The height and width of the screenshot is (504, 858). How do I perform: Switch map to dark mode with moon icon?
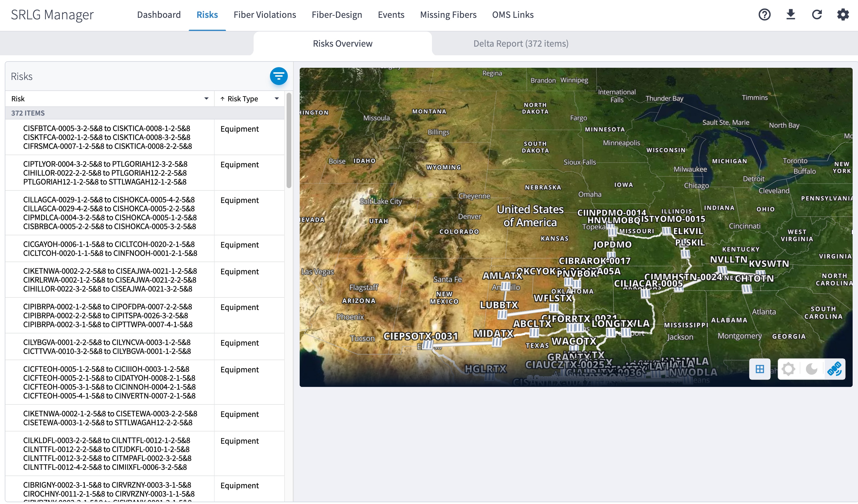[x=811, y=369]
